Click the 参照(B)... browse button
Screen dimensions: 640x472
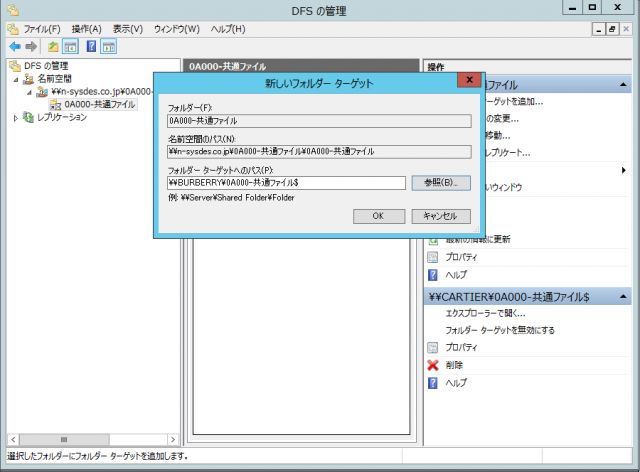440,183
